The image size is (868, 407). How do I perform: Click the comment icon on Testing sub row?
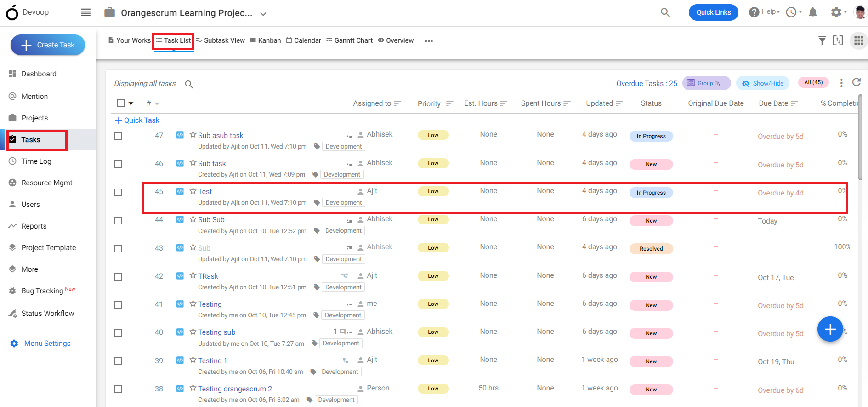click(x=342, y=332)
